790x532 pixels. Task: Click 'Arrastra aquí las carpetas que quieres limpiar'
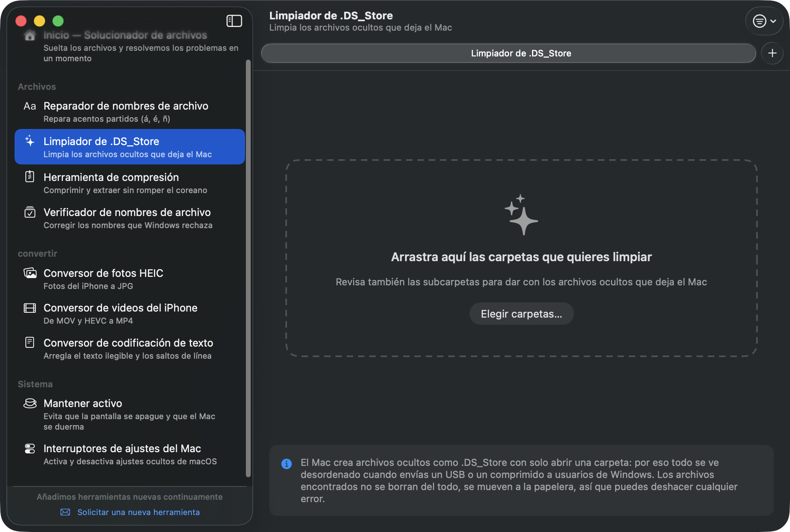[521, 257]
